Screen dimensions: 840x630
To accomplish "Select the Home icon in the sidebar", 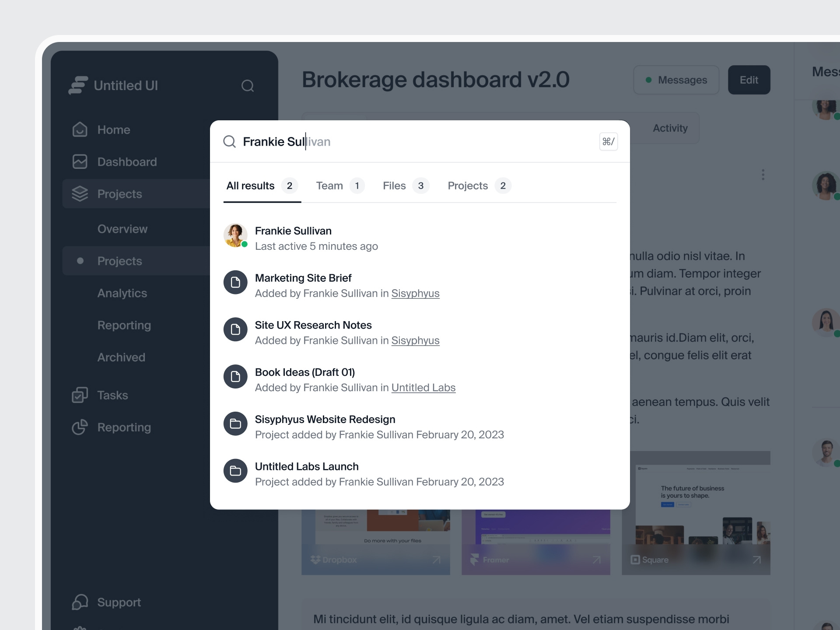I will 80,129.
